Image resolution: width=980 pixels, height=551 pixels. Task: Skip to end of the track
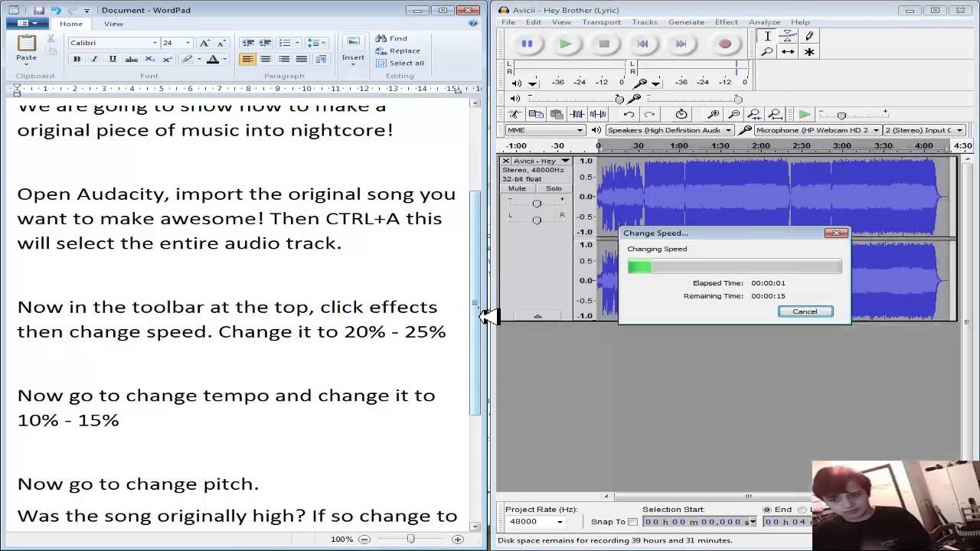pos(681,44)
